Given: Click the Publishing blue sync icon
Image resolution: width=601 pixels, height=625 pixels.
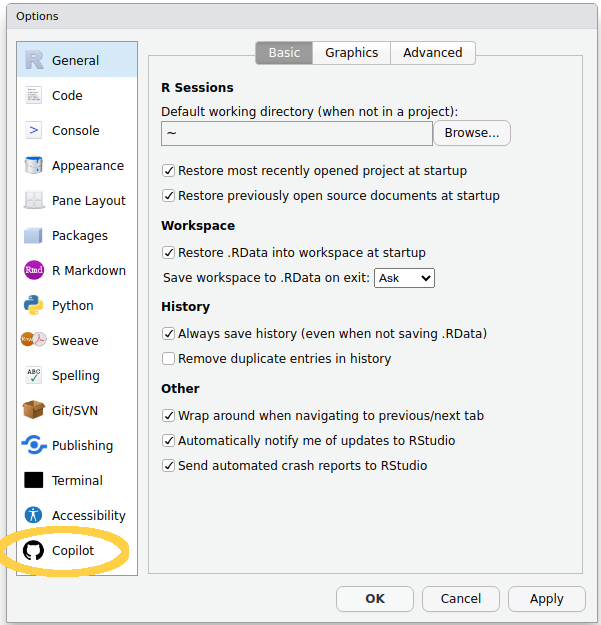Looking at the screenshot, I should 34,445.
